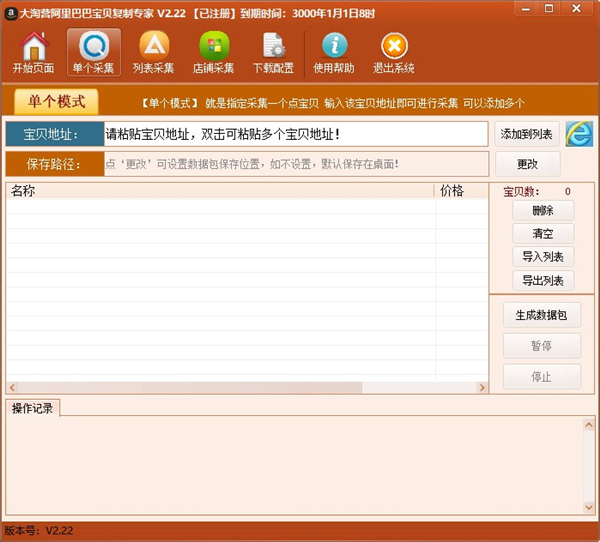Open 店铺采集 shop collection icon
The height and width of the screenshot is (542, 600).
(214, 46)
